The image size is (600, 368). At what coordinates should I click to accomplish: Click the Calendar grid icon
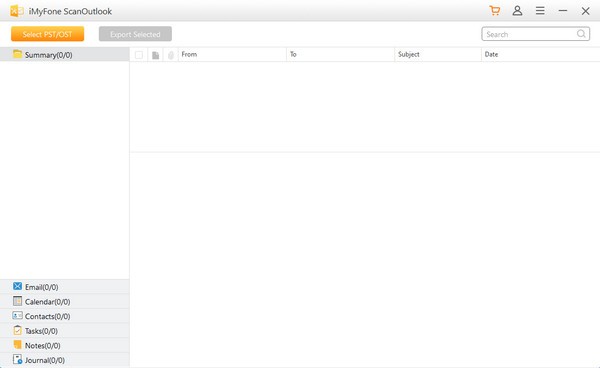point(17,301)
